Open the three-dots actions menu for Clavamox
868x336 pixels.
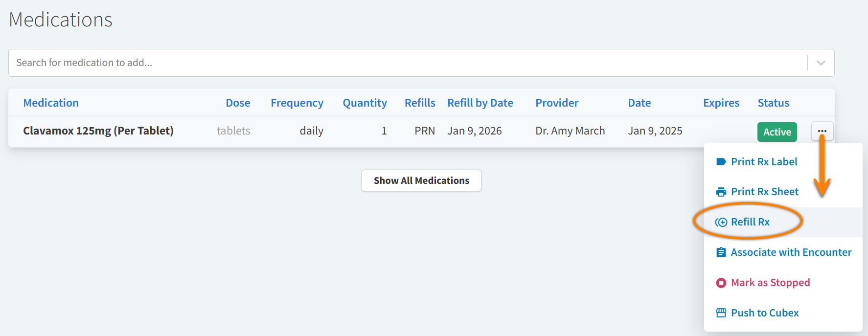click(822, 131)
